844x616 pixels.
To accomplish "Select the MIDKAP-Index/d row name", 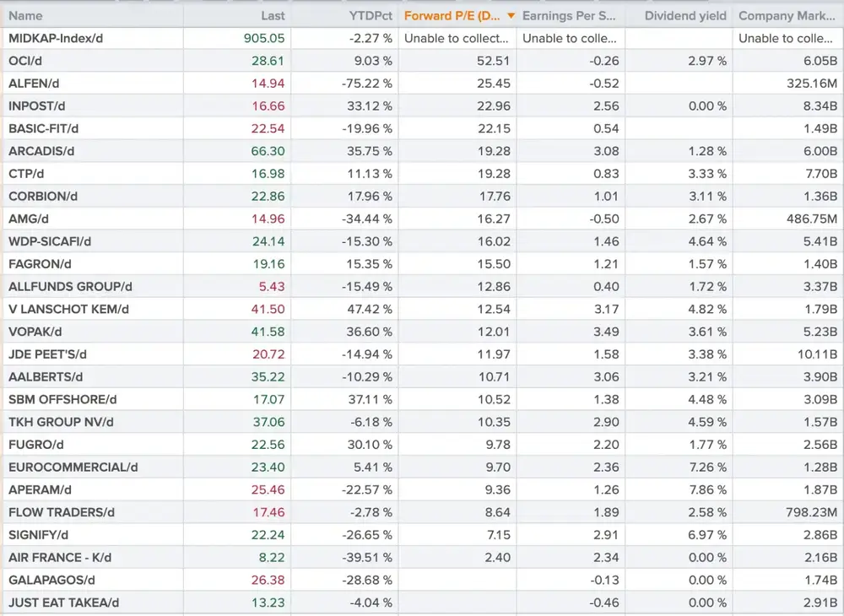I will pyautogui.click(x=56, y=38).
